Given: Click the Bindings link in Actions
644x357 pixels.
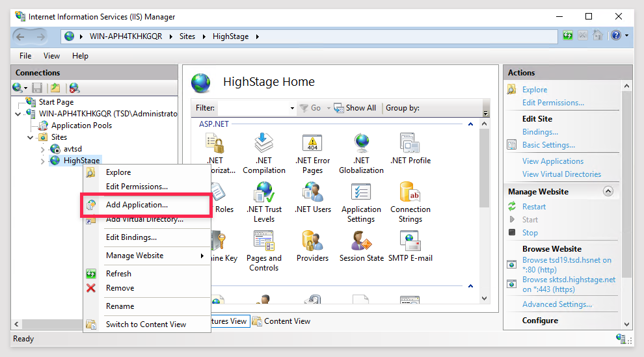Looking at the screenshot, I should (x=540, y=132).
